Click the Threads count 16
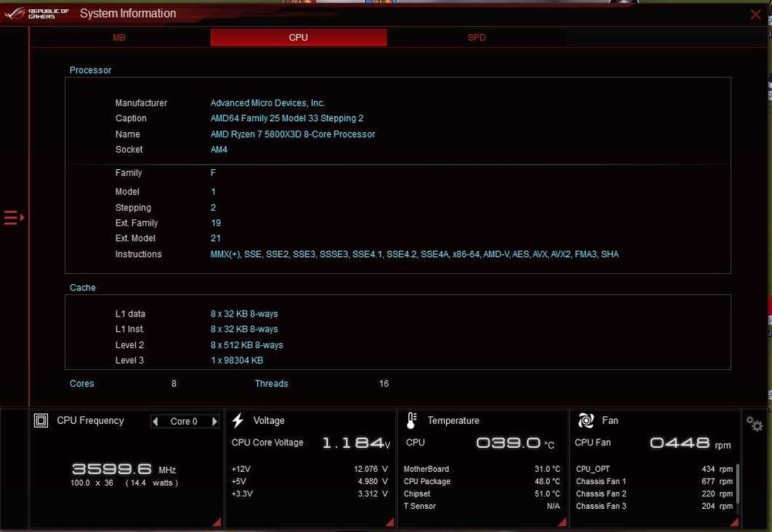 384,383
